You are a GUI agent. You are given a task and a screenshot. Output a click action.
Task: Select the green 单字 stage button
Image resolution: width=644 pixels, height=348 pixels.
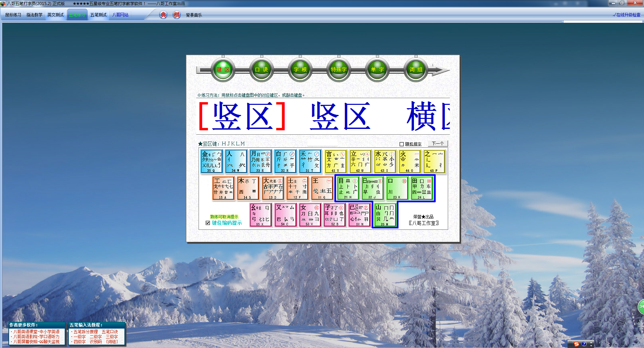[377, 70]
